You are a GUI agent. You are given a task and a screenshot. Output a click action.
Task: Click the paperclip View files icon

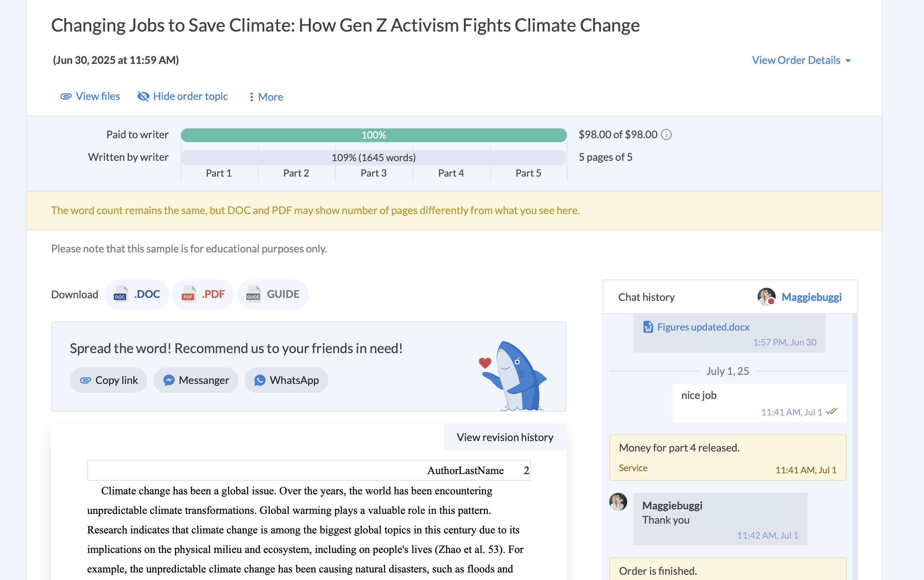pos(66,96)
